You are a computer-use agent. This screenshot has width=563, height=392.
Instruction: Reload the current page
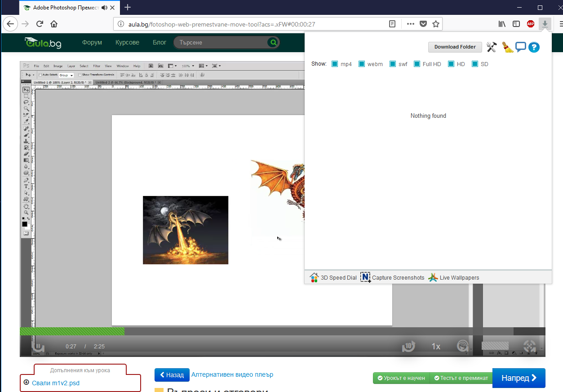click(x=40, y=24)
